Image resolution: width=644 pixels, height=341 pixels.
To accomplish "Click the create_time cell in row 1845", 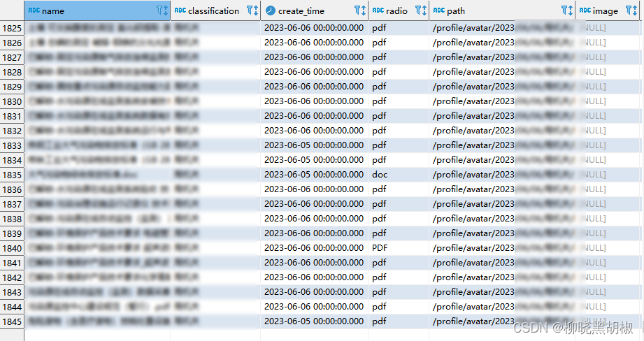I will (315, 321).
